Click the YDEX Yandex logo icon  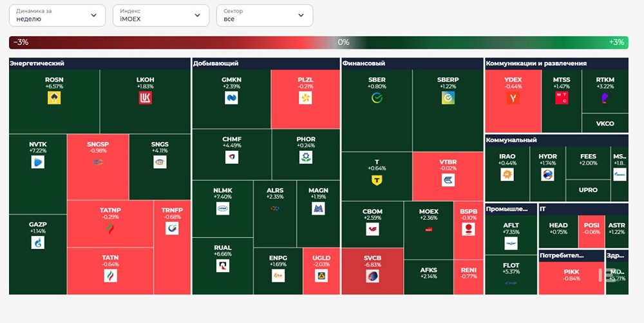pos(513,98)
